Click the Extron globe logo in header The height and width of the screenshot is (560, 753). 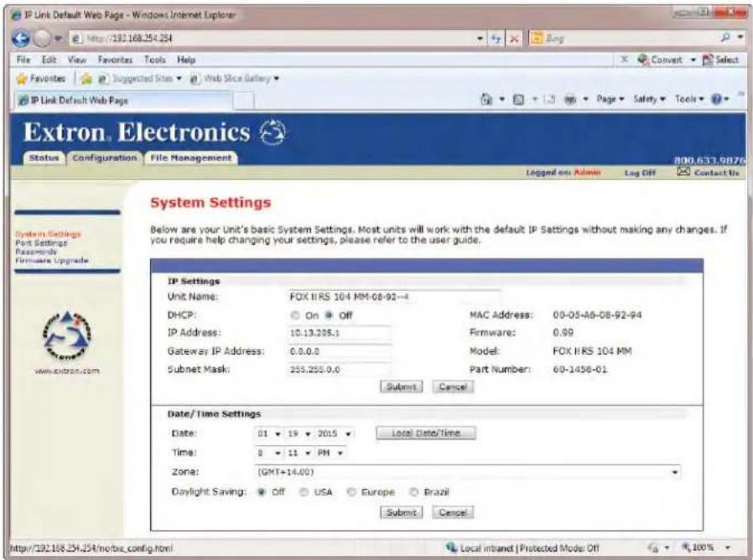[273, 132]
